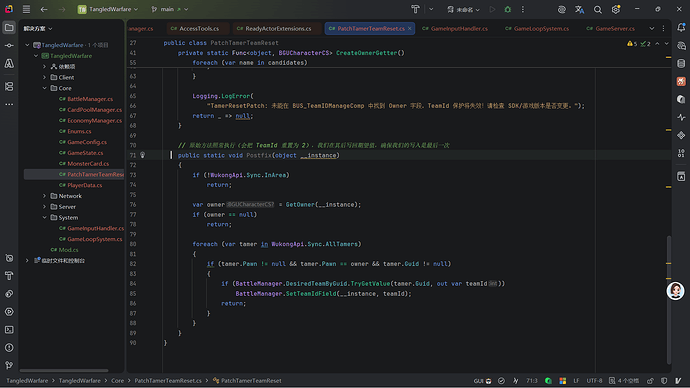Open the main branch dropdown
The width and height of the screenshot is (690, 388).
(169, 9)
